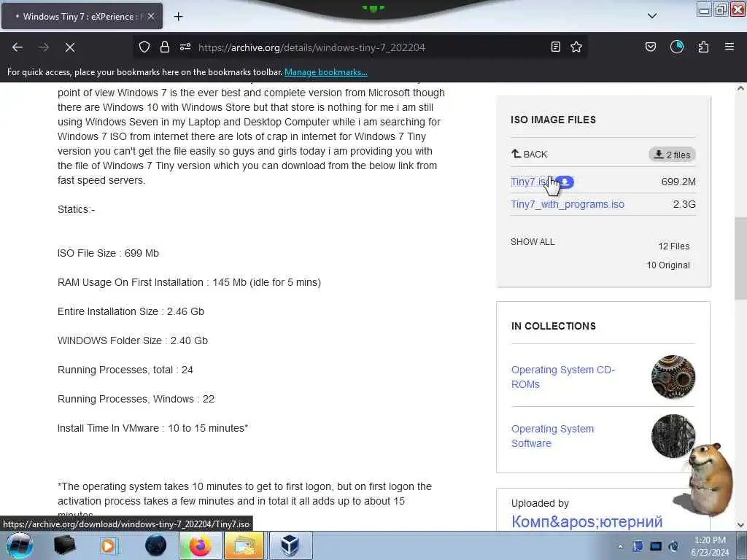This screenshot has width=747, height=560.
Task: Click the scrollbar down arrow
Action: 740,525
